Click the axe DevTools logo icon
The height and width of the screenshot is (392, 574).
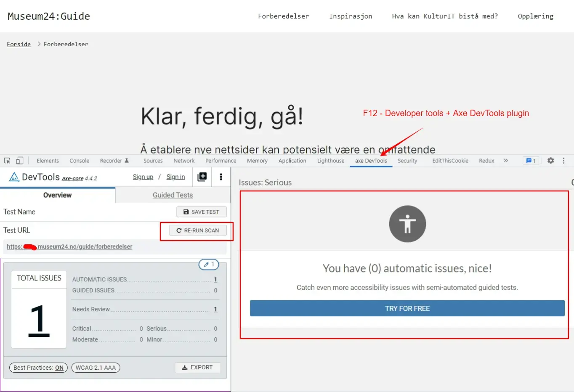point(14,177)
